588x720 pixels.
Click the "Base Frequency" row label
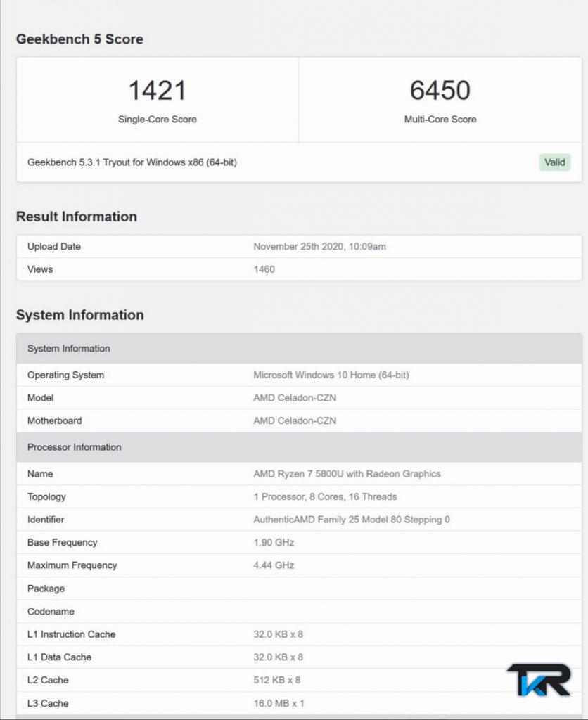[62, 543]
